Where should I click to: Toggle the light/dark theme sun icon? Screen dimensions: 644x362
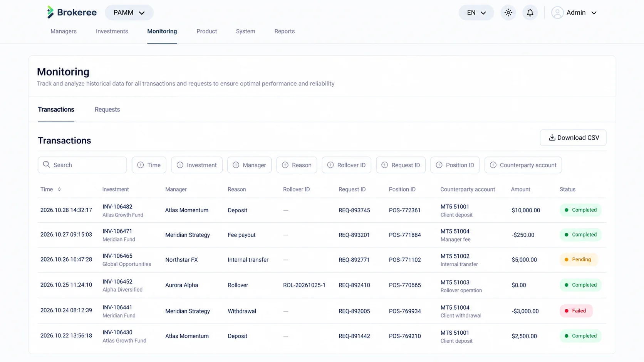[508, 13]
